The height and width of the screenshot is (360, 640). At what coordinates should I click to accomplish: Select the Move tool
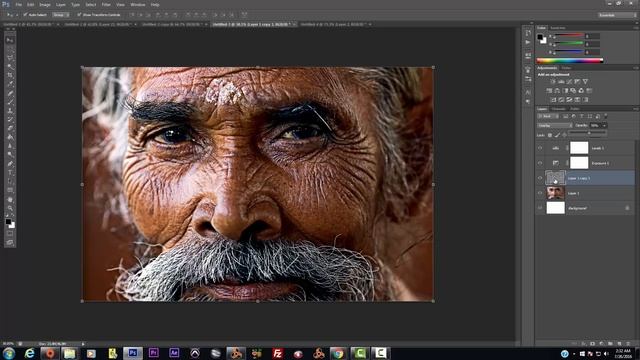(10, 40)
